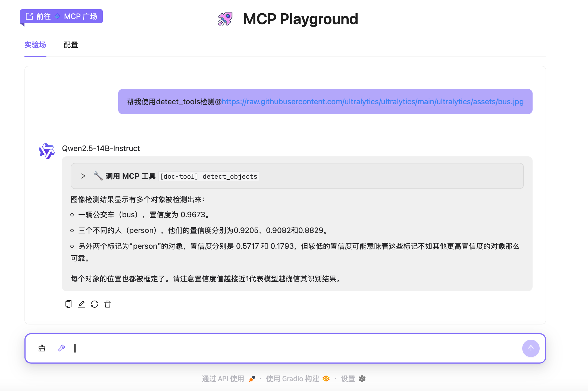Click the 设置 footer link
The image size is (588, 391).
pyautogui.click(x=348, y=379)
